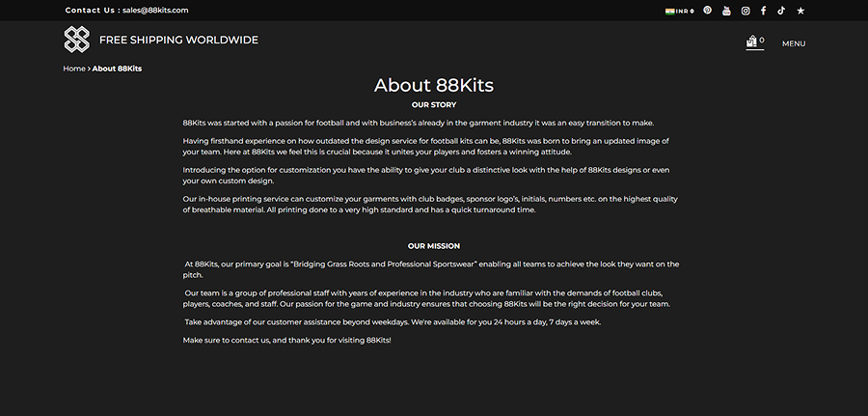Image resolution: width=868 pixels, height=416 pixels.
Task: Visit the Instagram profile icon
Action: tap(746, 11)
